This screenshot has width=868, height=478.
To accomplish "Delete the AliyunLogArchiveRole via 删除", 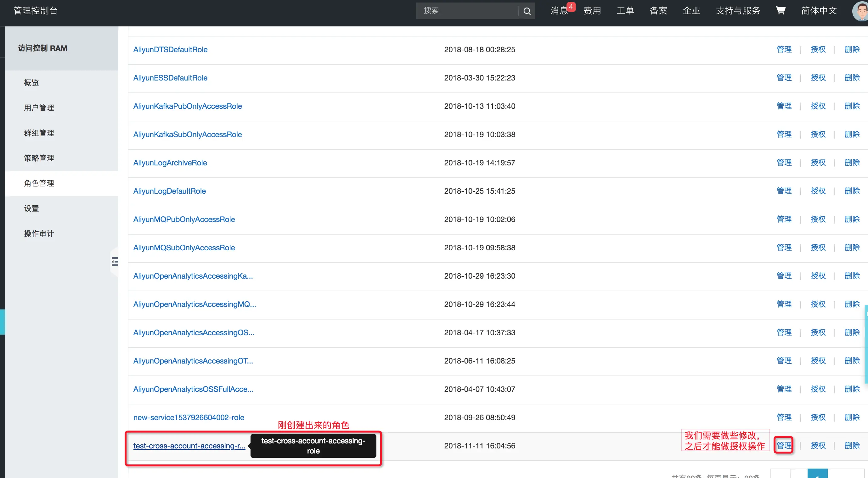I will tap(852, 163).
